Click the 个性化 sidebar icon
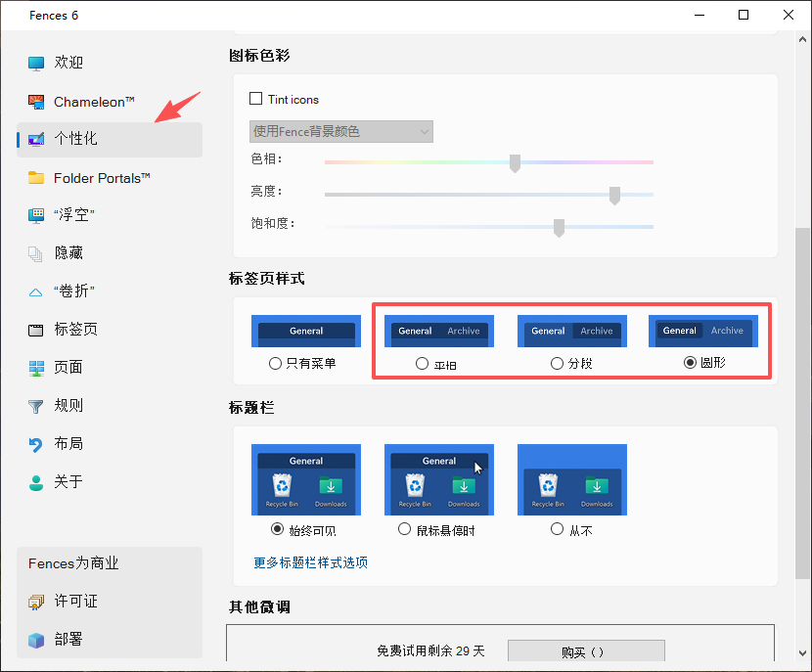This screenshot has height=672, width=812. point(36,139)
